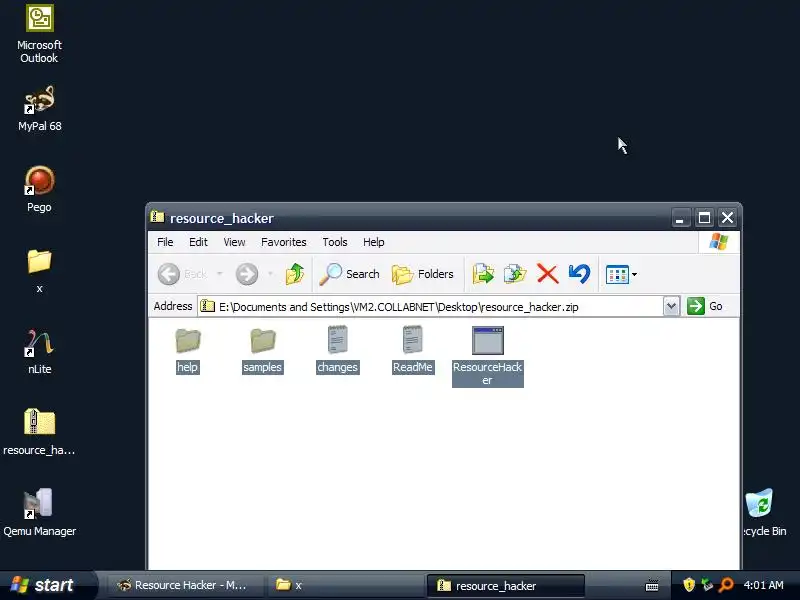Viewport: 800px width, 600px height.
Task: Click the Views toolbar icon
Action: tap(617, 274)
